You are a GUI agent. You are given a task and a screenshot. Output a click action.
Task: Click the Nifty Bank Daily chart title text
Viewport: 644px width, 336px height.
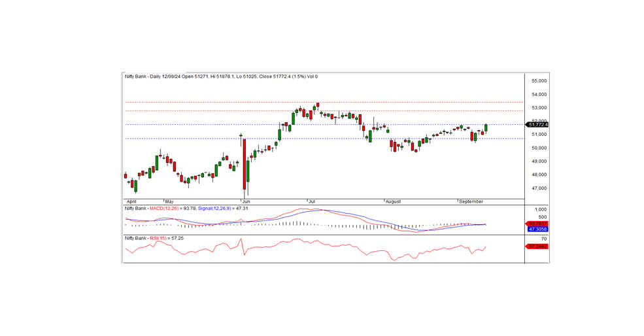(x=221, y=76)
